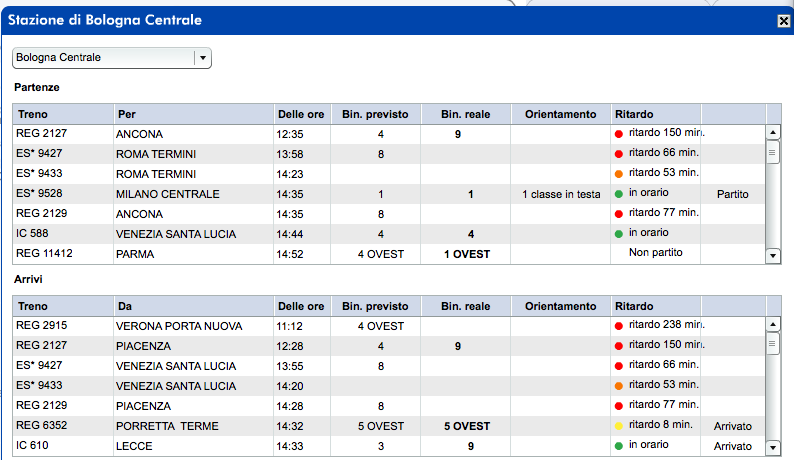Click green on-time dot for IC 588

click(x=620, y=233)
